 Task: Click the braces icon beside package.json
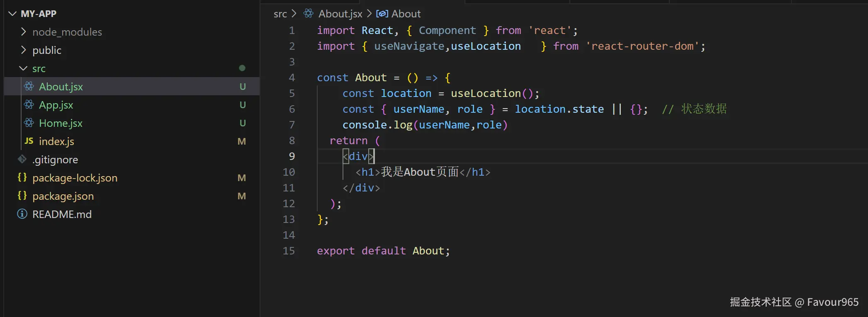tap(22, 196)
